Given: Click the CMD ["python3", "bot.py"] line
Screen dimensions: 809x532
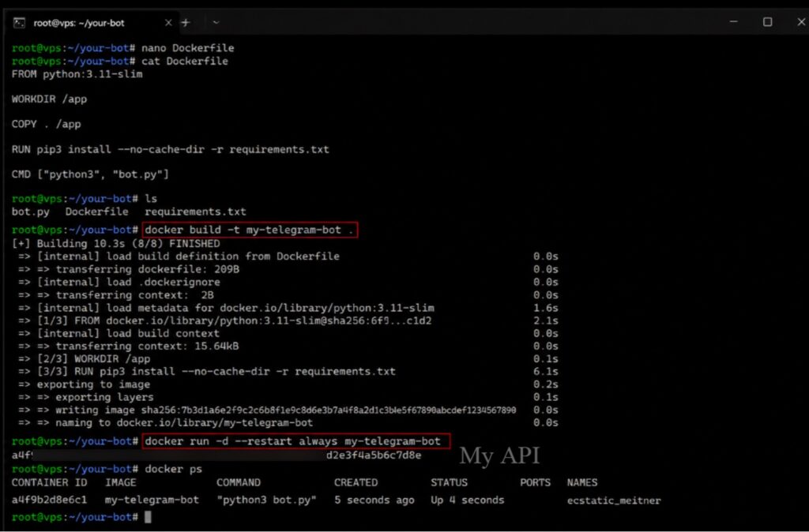Looking at the screenshot, I should pos(90,174).
